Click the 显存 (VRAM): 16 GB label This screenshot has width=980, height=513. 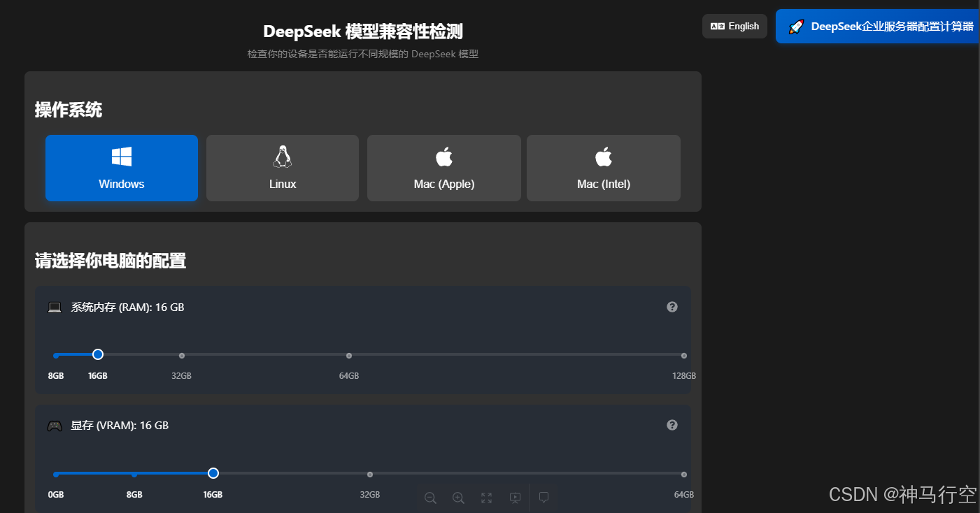coord(120,425)
